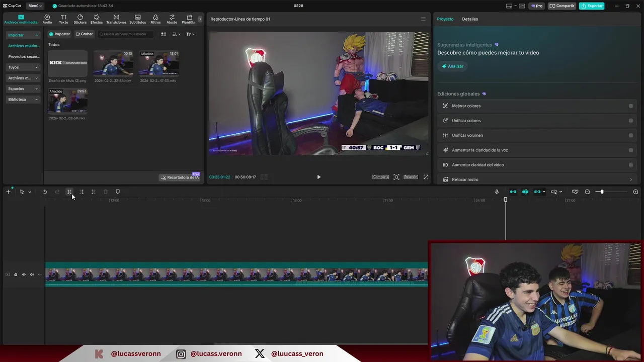Click the plus add-track icon
The image size is (644, 362).
point(8,192)
